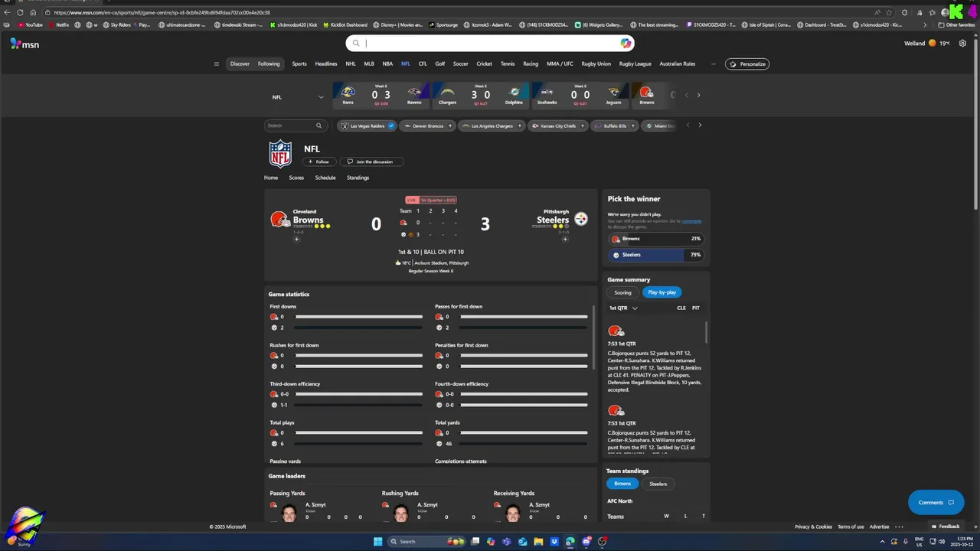Click the hamburger menu next to Discover
The image size is (980, 551).
tap(217, 64)
